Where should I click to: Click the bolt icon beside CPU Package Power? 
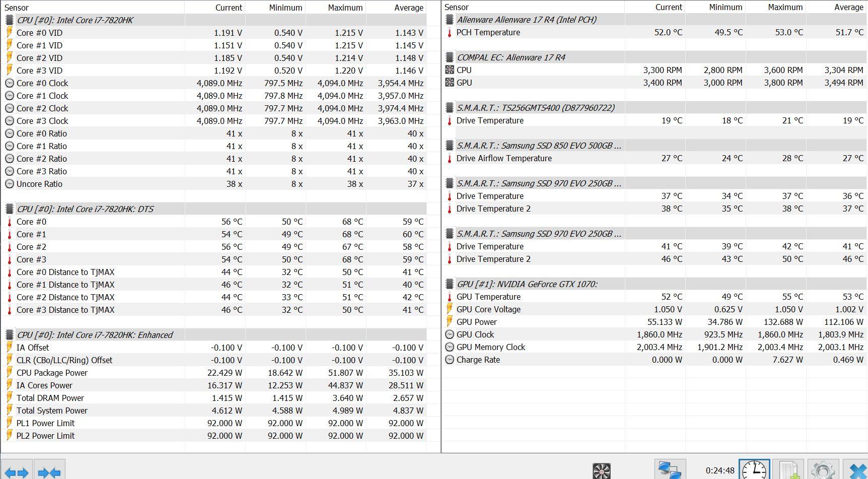click(x=9, y=373)
